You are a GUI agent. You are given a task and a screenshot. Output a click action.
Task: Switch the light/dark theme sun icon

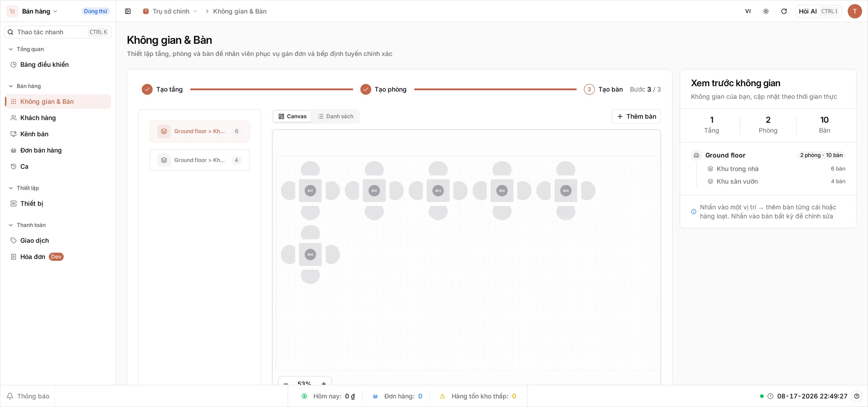pyautogui.click(x=766, y=11)
